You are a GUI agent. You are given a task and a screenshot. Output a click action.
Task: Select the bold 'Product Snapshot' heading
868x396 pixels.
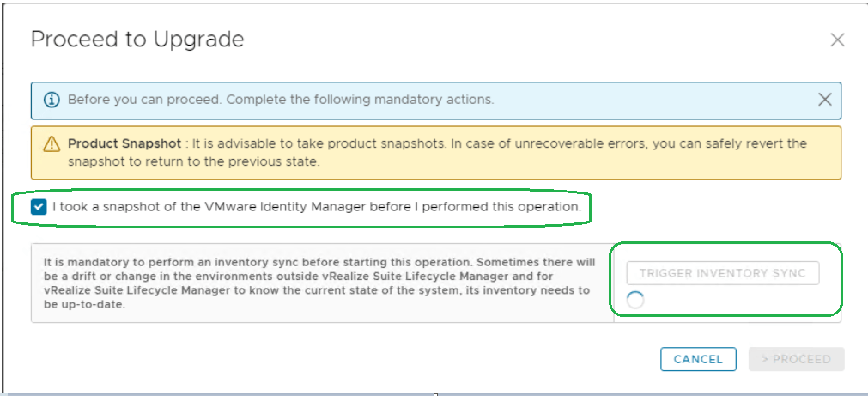coord(124,143)
